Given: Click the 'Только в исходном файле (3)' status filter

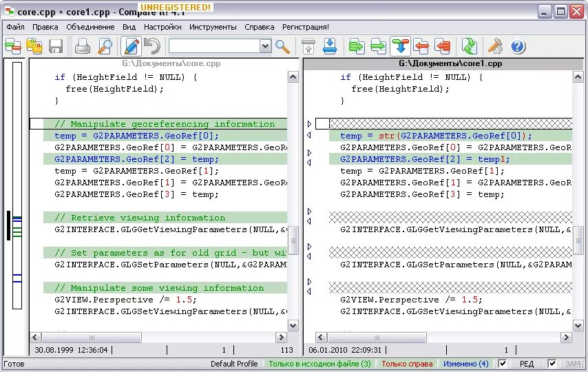Looking at the screenshot, I should (x=319, y=363).
